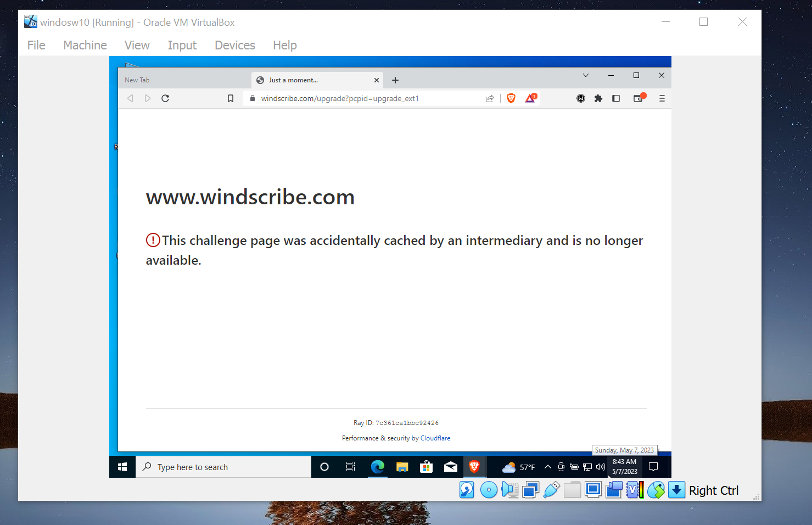Open the VirtualBox Input menu
Screen dimensions: 812x525
point(182,45)
